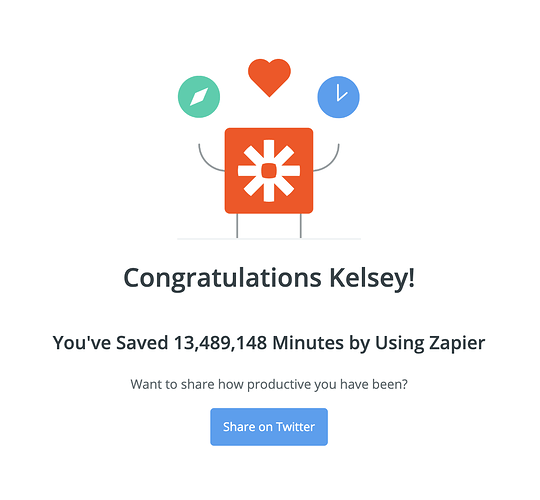The width and height of the screenshot is (540, 500).
Task: Click the "Want to share" prompt text
Action: pos(269,384)
